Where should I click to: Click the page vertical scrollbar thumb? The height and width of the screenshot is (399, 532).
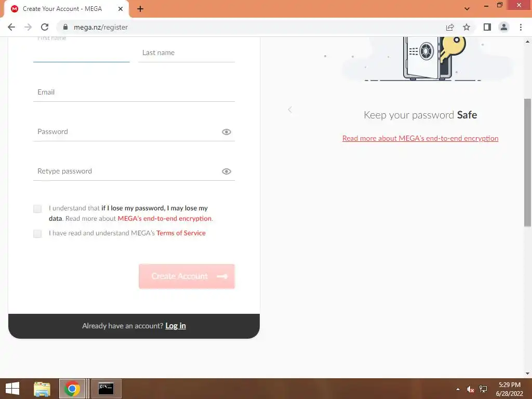[528, 163]
